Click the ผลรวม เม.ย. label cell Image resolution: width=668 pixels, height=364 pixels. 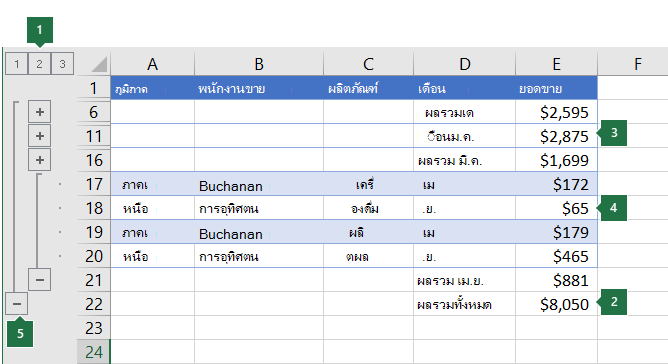pos(464,280)
